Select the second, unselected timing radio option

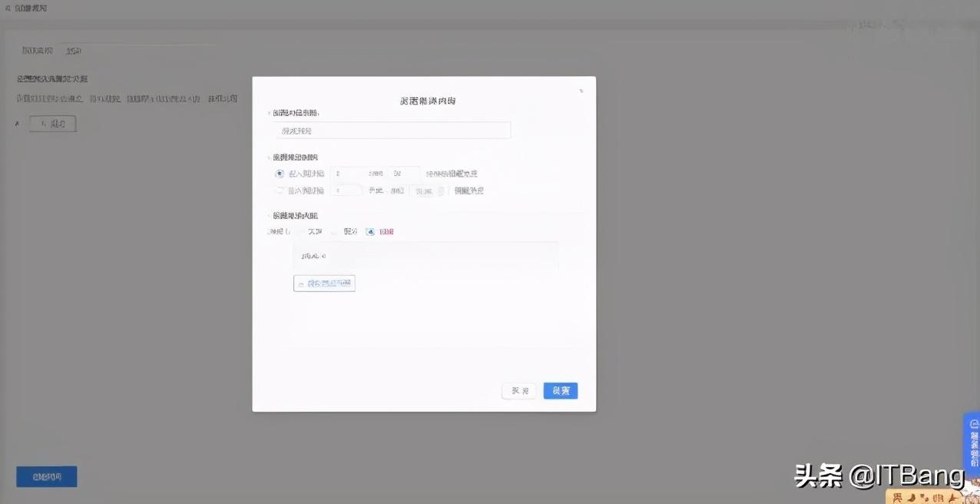coord(280,190)
